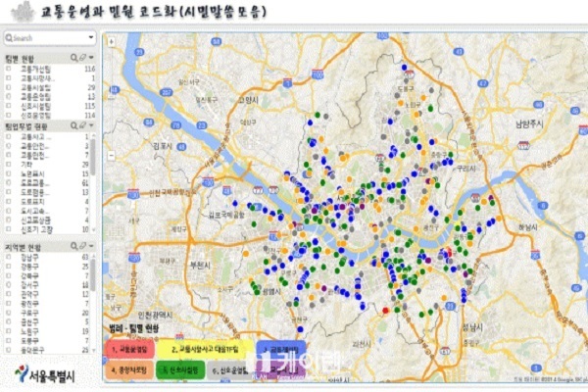
Task: Check the 교통개선팀 checkbox (116)
Action: click(x=8, y=69)
